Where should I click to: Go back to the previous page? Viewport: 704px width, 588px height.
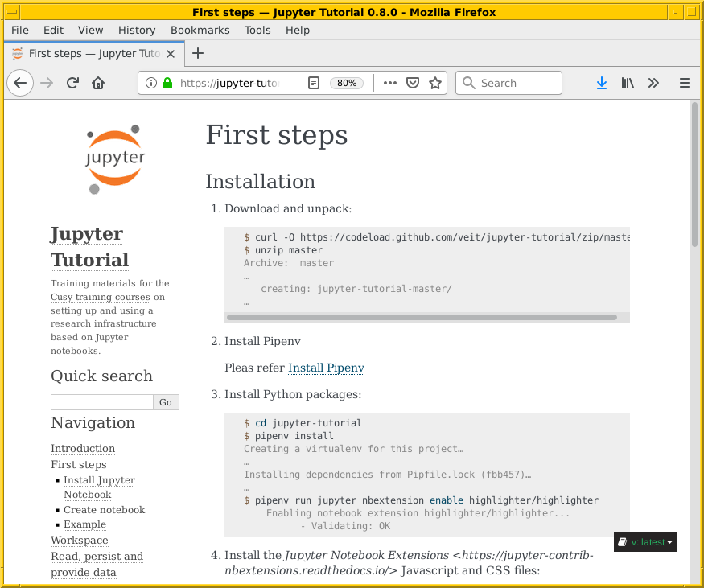[x=20, y=83]
